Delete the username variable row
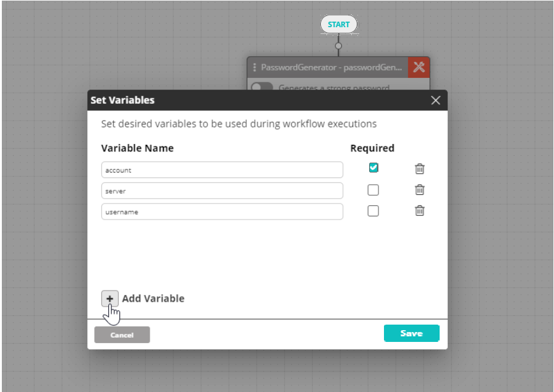The image size is (554, 392). click(419, 211)
